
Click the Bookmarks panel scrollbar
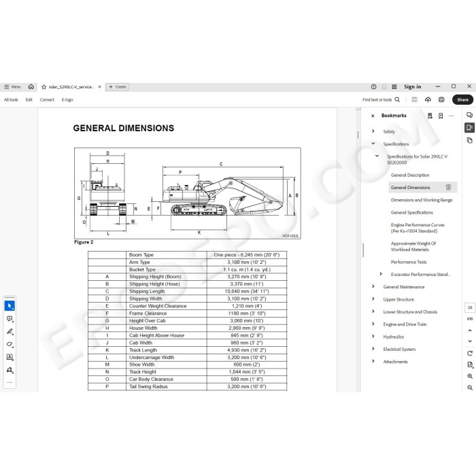363,250
